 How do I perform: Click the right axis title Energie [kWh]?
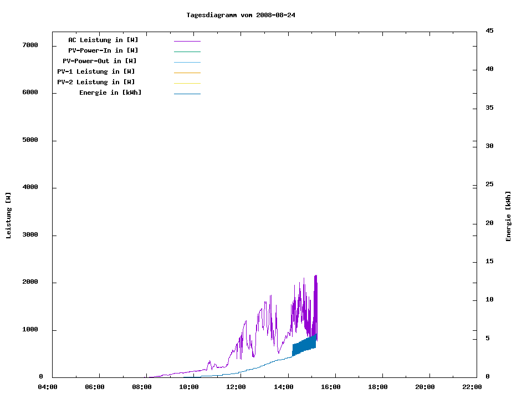click(x=508, y=216)
